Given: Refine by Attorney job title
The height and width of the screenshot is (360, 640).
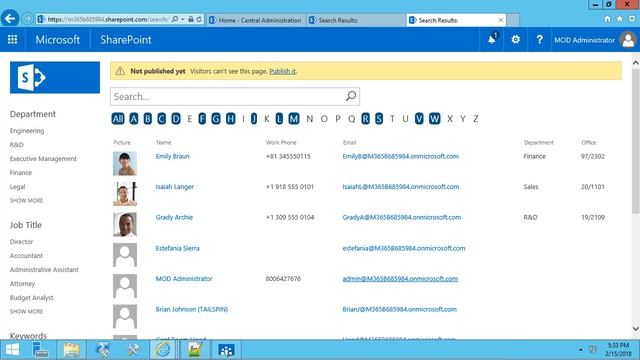Looking at the screenshot, I should [22, 284].
